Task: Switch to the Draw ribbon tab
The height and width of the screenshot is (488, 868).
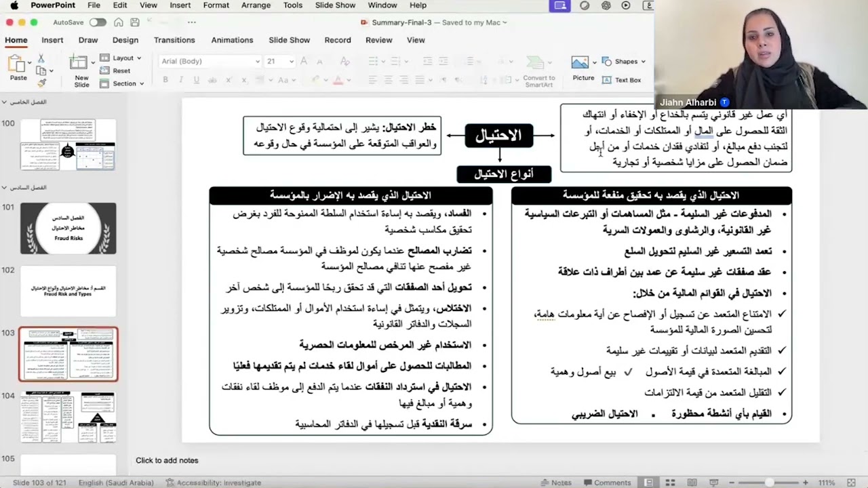Action: click(88, 40)
